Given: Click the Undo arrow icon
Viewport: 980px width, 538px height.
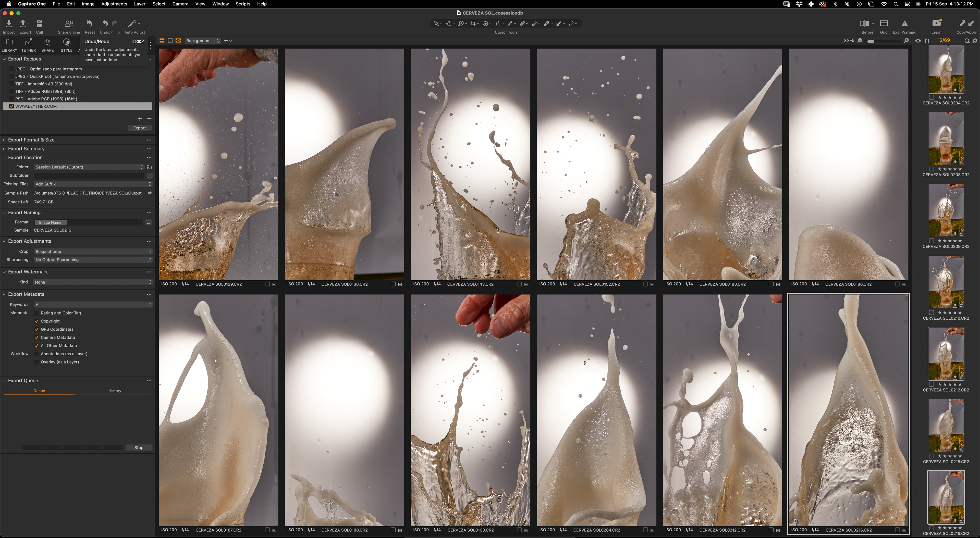Looking at the screenshot, I should (x=105, y=23).
